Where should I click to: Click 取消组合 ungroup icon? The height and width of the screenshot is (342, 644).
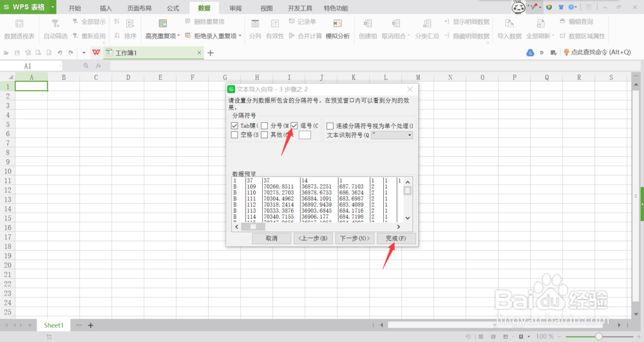tap(395, 24)
